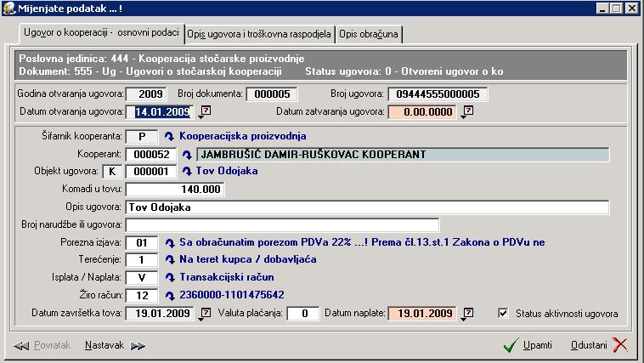
Task: Open date picker for Datum naplate
Action: pos(466,314)
